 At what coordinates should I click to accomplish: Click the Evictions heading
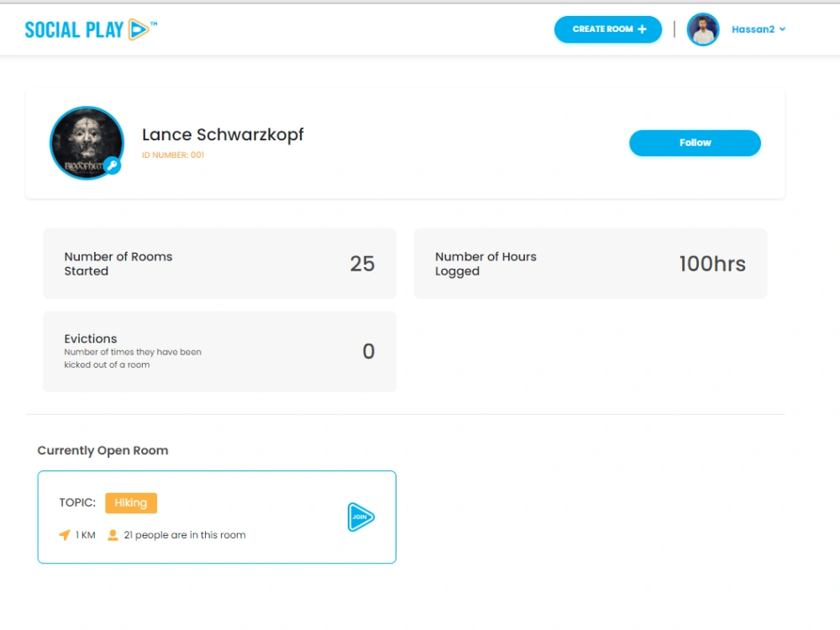91,339
